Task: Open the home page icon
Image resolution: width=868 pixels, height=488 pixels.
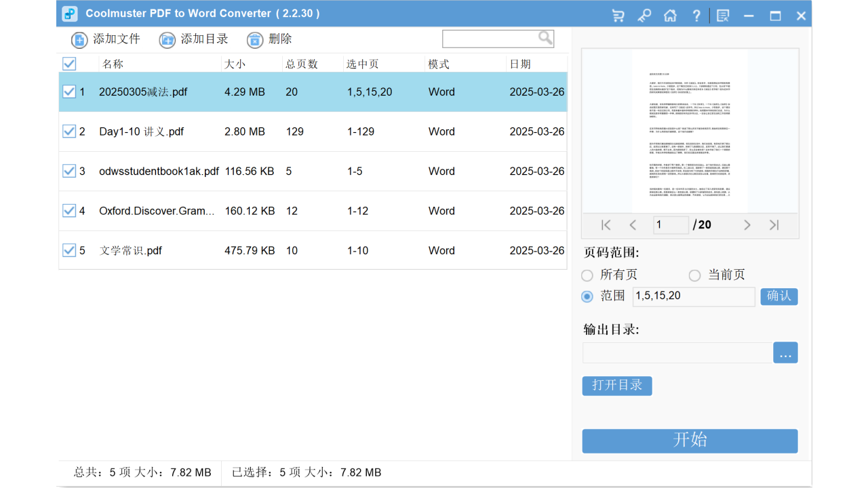Action: [x=670, y=15]
